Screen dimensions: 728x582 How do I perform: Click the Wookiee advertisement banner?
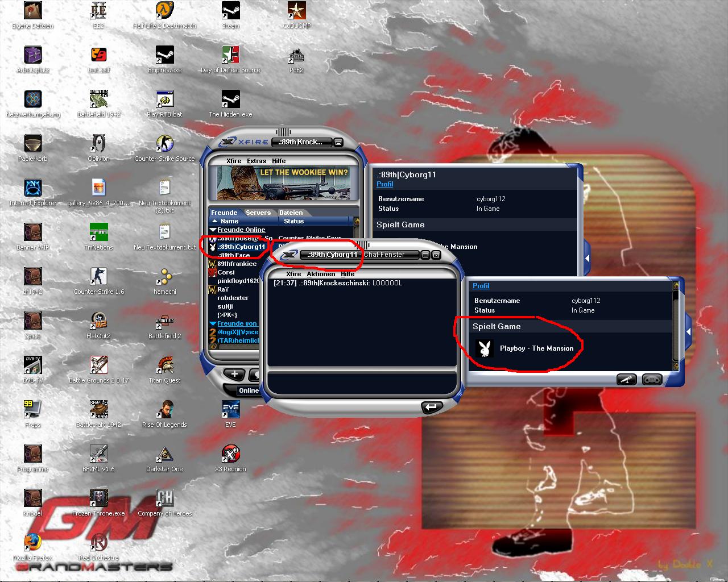(283, 183)
